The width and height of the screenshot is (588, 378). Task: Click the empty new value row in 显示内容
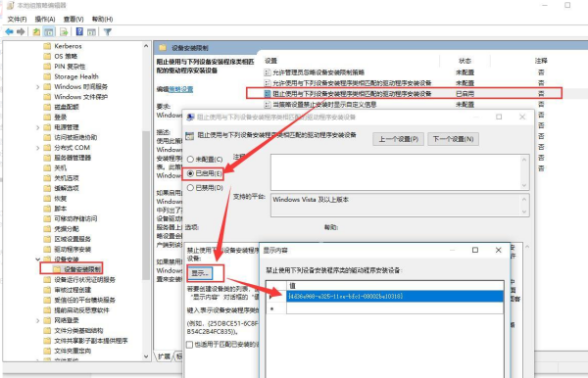pyautogui.click(x=395, y=308)
